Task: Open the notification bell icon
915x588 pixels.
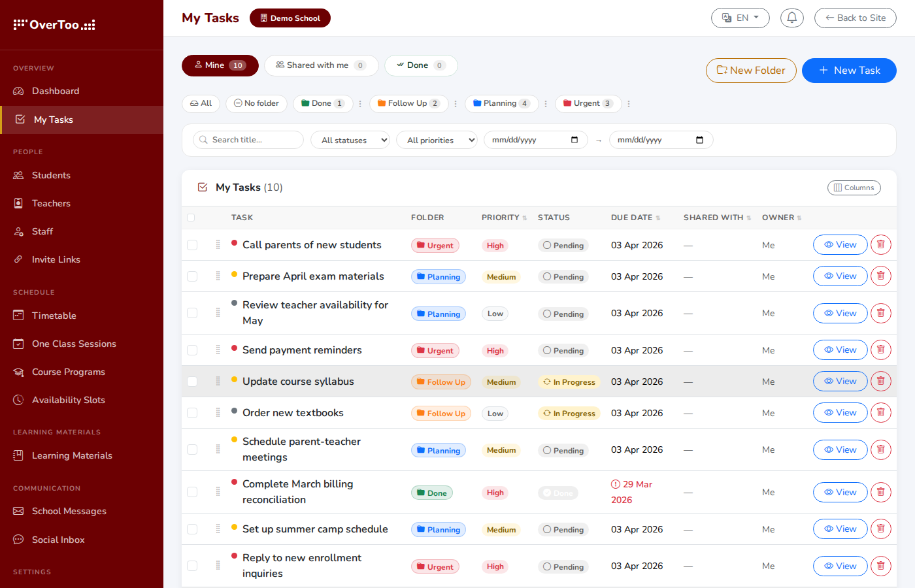Action: [x=791, y=18]
